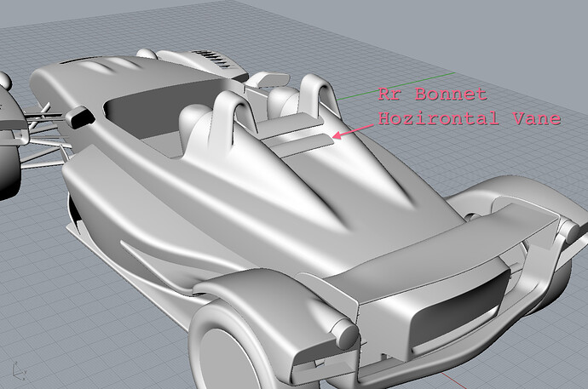This screenshot has width=588, height=389.
Task: Click the world axis icon in viewport corner
Action: pyautogui.click(x=19, y=371)
